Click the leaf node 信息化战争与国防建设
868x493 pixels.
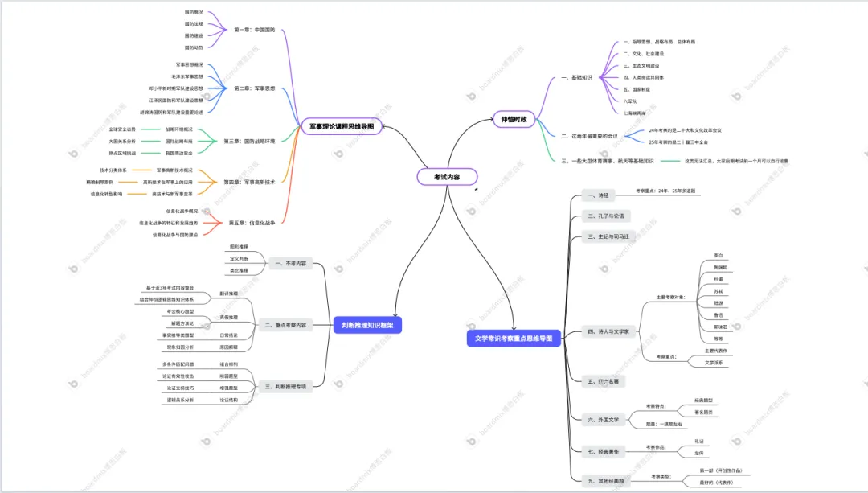click(x=175, y=235)
